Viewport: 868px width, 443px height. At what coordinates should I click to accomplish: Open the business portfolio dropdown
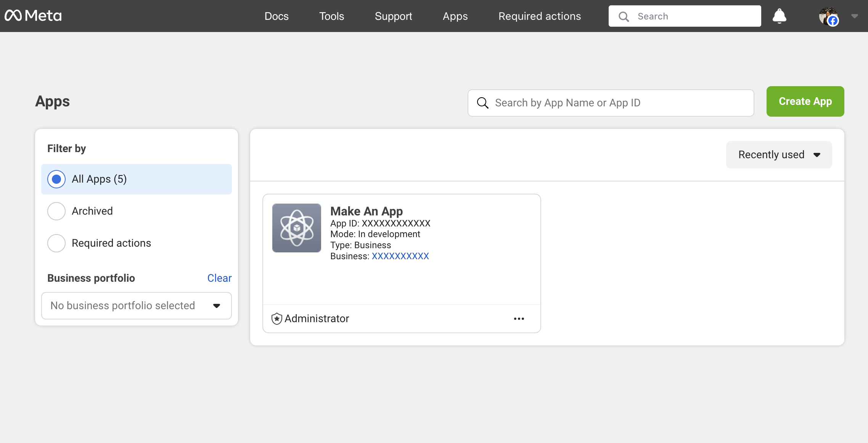(137, 306)
